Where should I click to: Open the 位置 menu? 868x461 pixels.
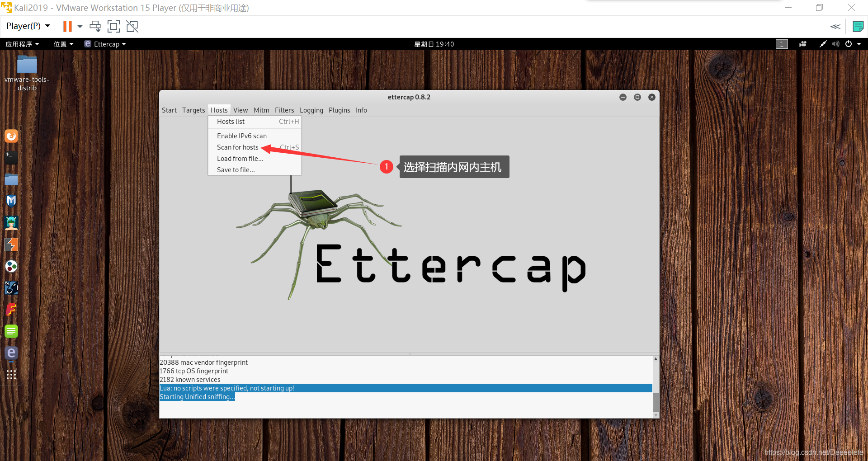point(63,44)
